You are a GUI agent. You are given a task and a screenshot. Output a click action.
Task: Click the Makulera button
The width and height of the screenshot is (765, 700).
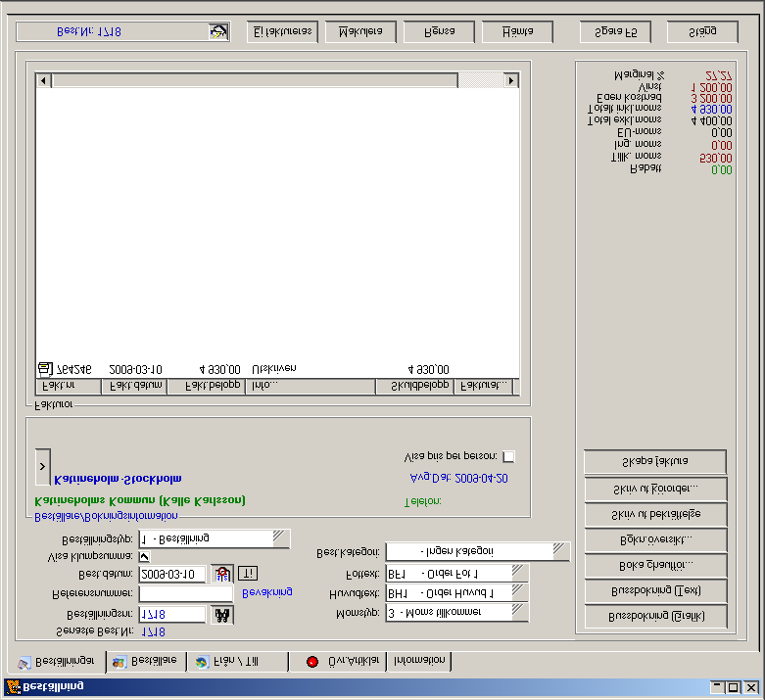(x=360, y=32)
